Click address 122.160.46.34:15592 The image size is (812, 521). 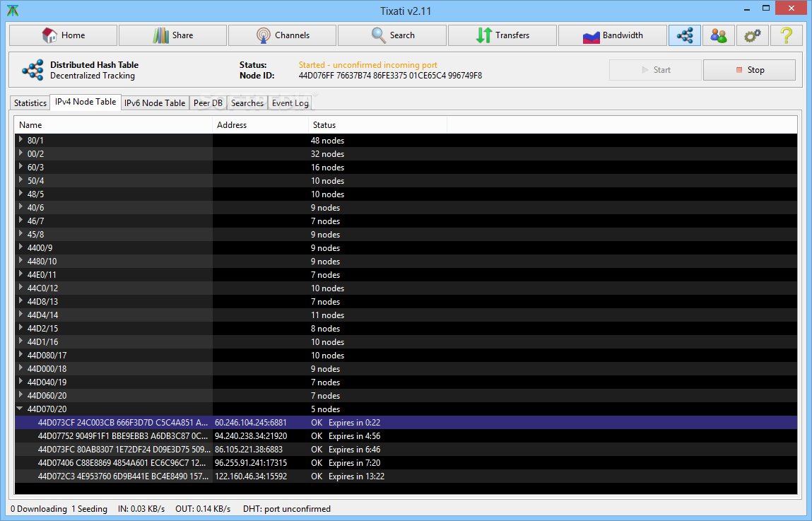tap(251, 476)
